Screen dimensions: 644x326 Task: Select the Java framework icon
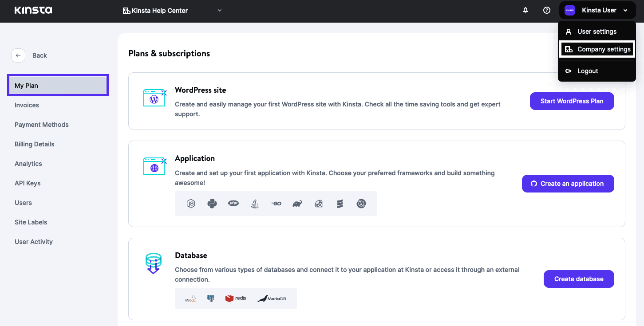click(254, 203)
